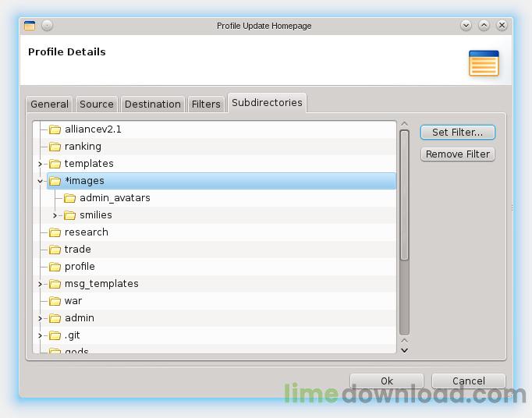
Task: Click the scroll up arrow at top
Action: click(404, 124)
